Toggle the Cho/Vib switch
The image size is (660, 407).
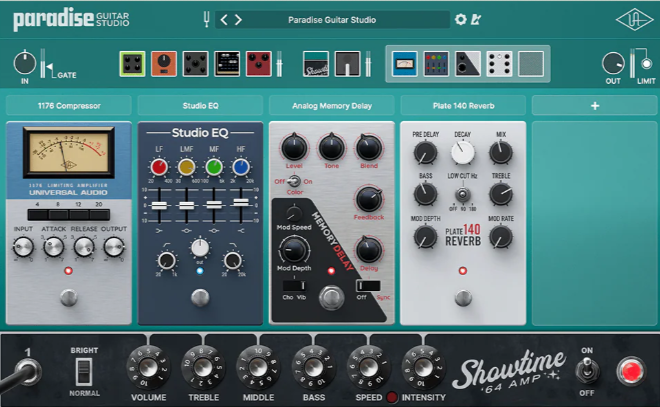pyautogui.click(x=294, y=286)
